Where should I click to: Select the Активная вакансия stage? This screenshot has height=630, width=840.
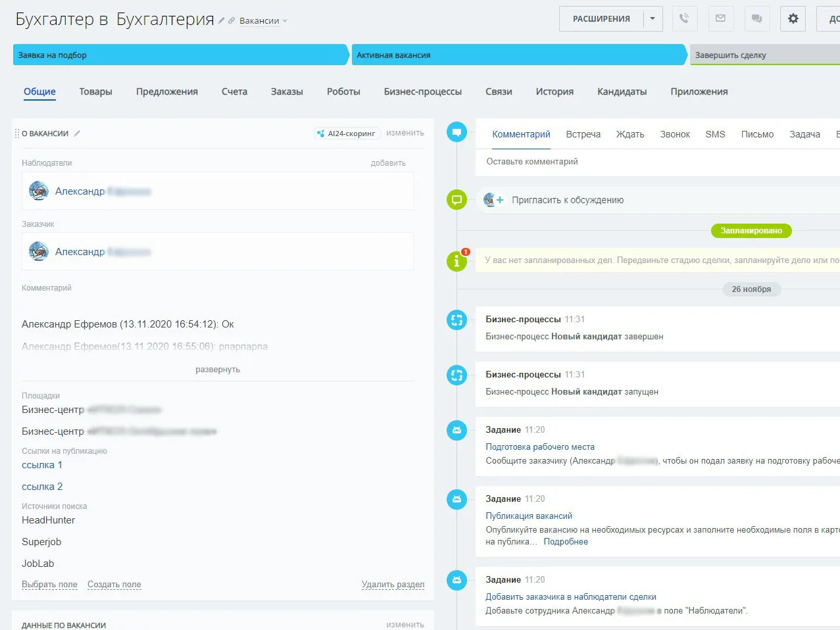tap(518, 55)
